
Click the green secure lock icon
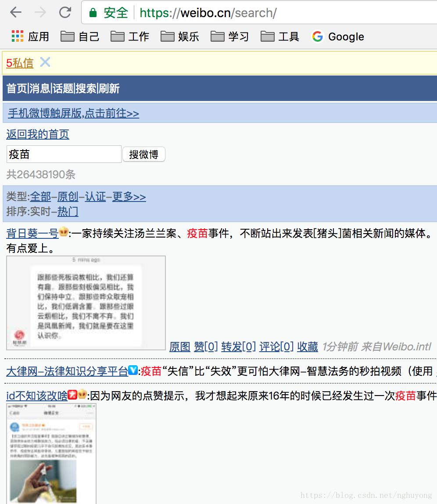93,13
